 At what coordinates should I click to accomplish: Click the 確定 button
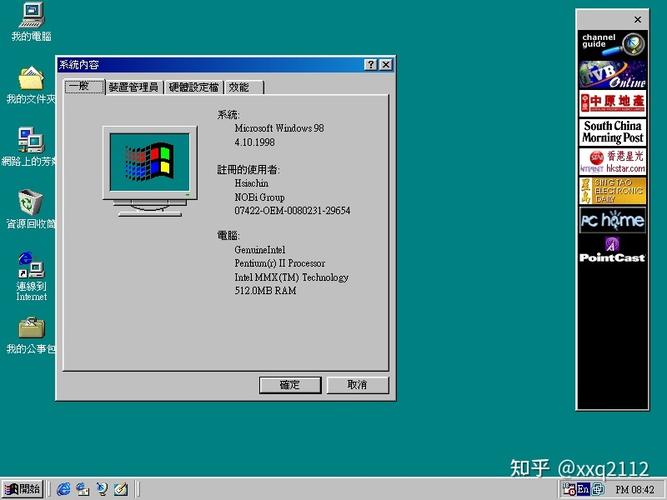tap(290, 385)
